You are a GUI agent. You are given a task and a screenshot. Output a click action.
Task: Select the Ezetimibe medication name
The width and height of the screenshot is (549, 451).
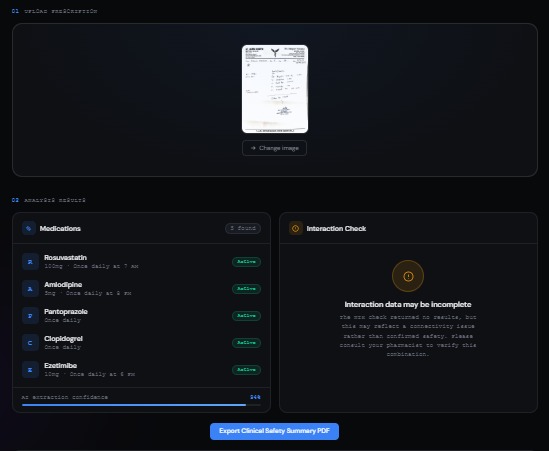click(x=61, y=366)
